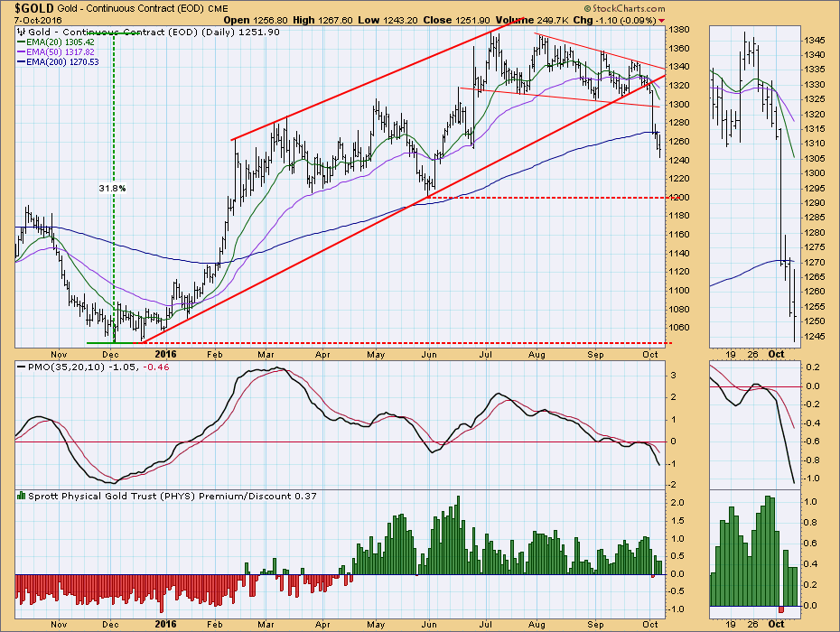Click the PMO(35,20,10) indicator label
Image resolution: width=840 pixels, height=632 pixels.
54,367
